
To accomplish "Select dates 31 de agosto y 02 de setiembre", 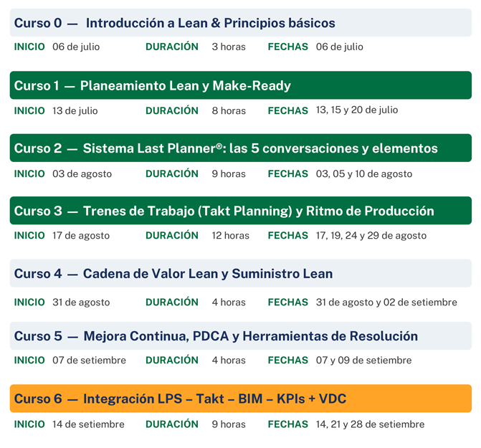I will (386, 302).
